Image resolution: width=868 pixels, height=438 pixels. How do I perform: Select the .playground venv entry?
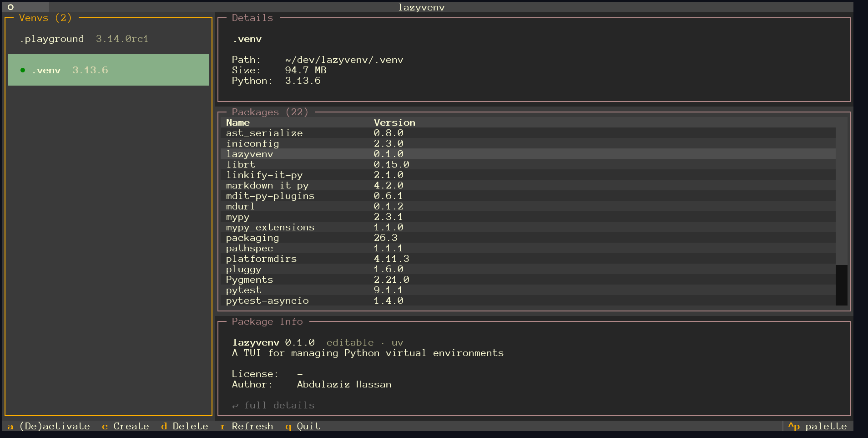tap(108, 39)
